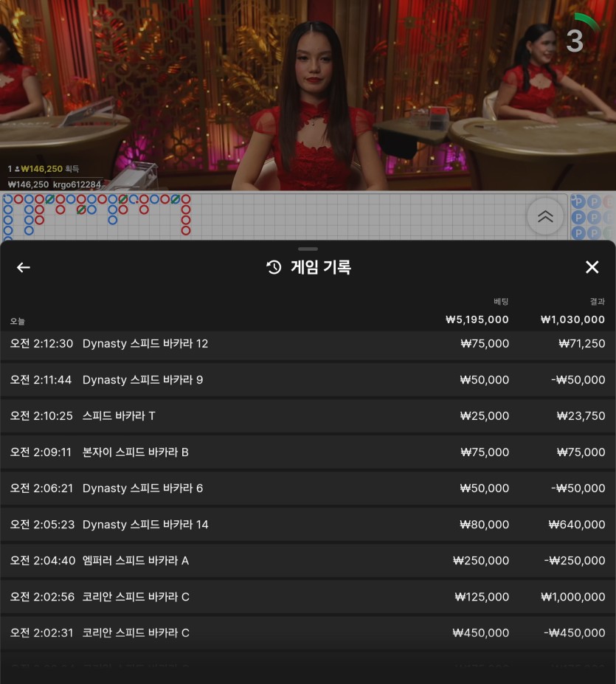This screenshot has width=616, height=684.
Task: Click the 게임 기록 title
Action: coord(321,267)
